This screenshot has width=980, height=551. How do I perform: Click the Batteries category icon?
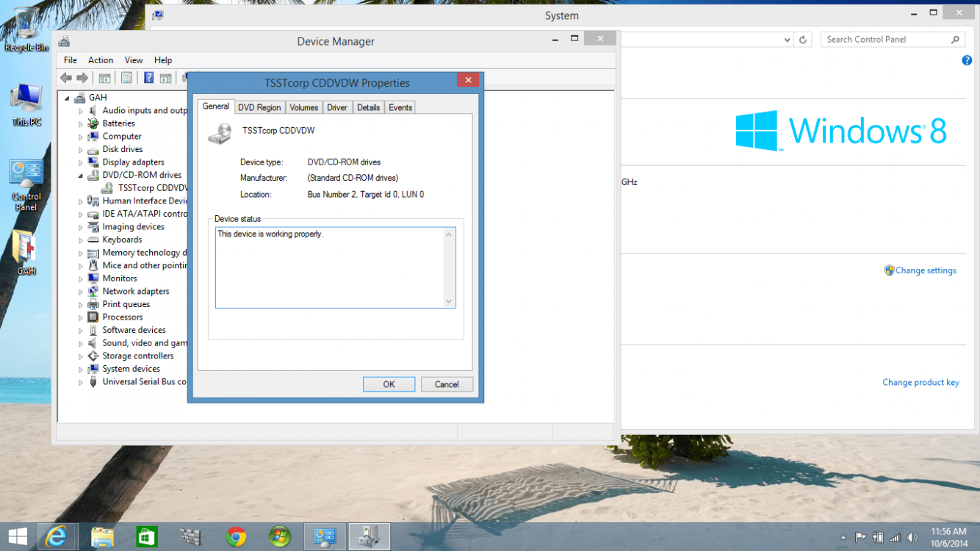click(93, 123)
